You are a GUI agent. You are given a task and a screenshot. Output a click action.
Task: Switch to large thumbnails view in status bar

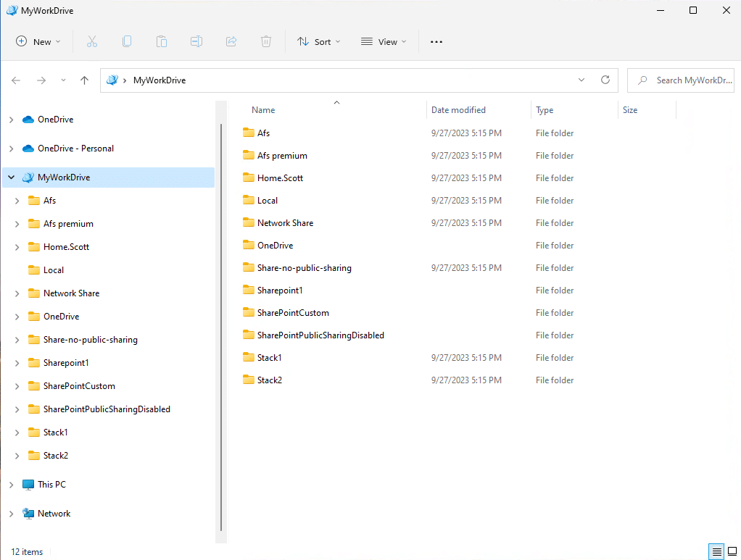732,552
